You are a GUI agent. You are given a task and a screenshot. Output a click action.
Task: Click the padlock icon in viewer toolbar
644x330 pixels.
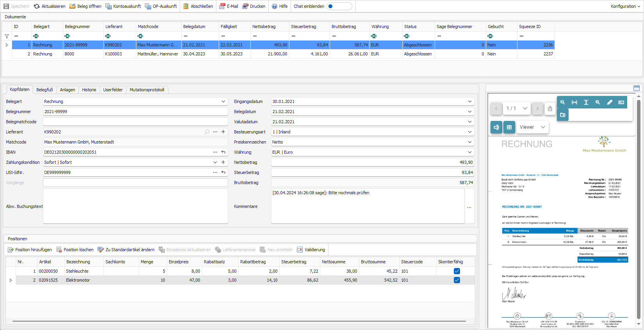coord(550,108)
